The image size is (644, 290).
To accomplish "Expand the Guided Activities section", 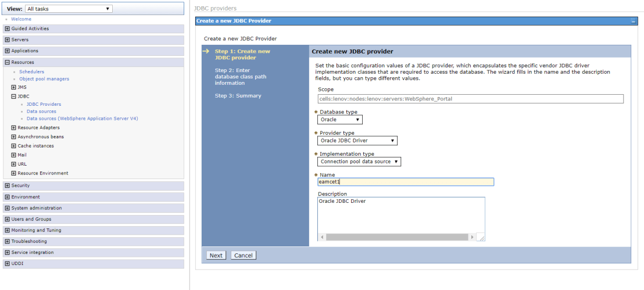I will pos(7,28).
